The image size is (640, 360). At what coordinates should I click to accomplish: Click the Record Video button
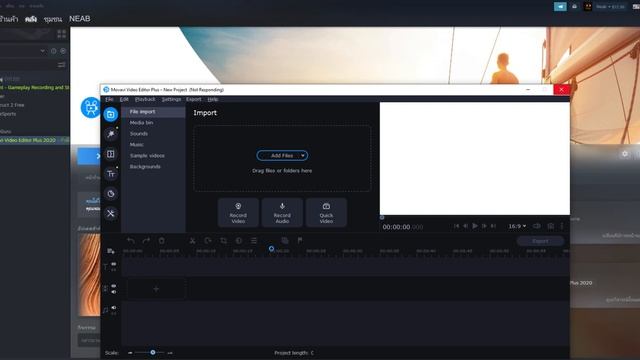point(238,212)
